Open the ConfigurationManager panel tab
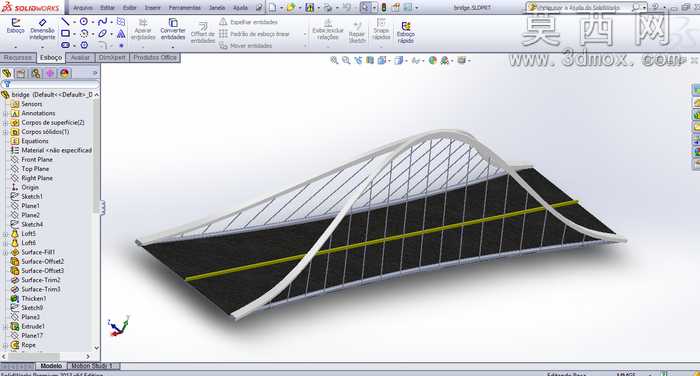This screenshot has width=700, height=376. (x=35, y=73)
